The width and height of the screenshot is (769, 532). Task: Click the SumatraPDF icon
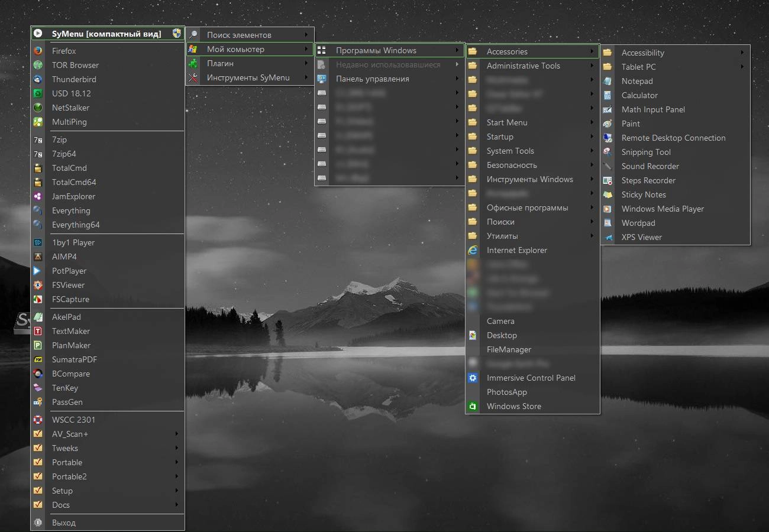tap(38, 359)
